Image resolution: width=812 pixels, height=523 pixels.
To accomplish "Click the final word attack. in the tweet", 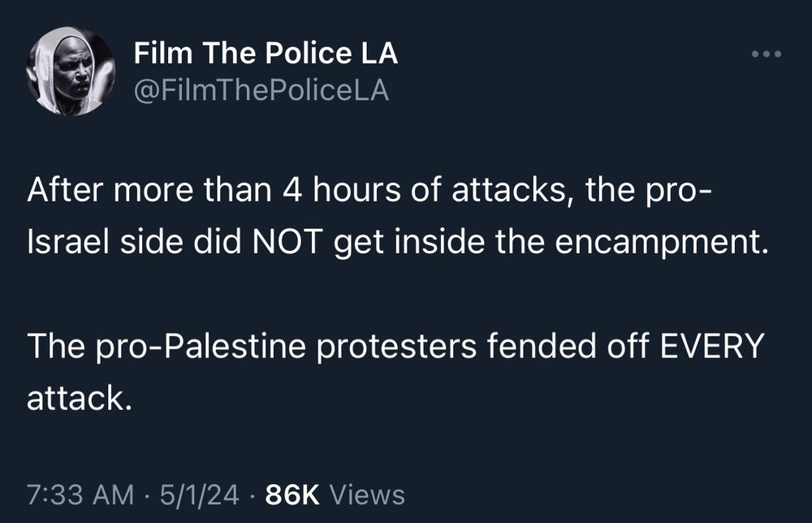I will pos(80,398).
